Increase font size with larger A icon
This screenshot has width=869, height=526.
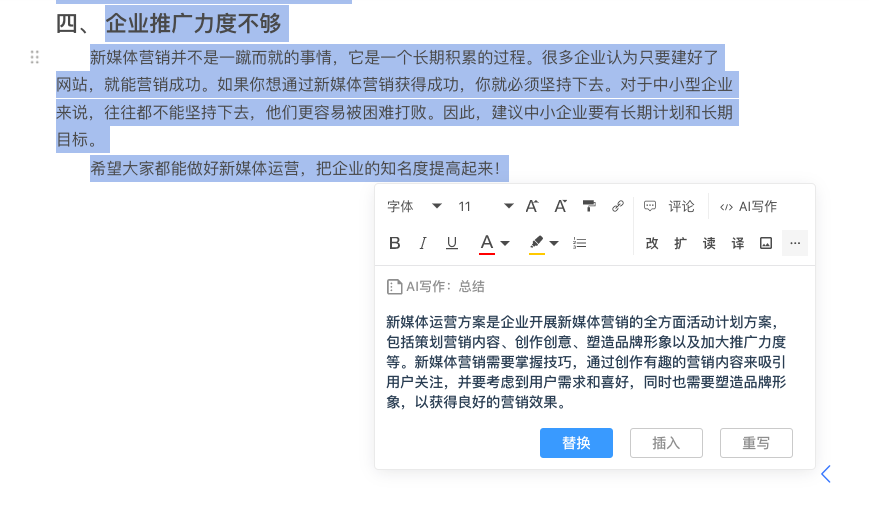tap(532, 206)
